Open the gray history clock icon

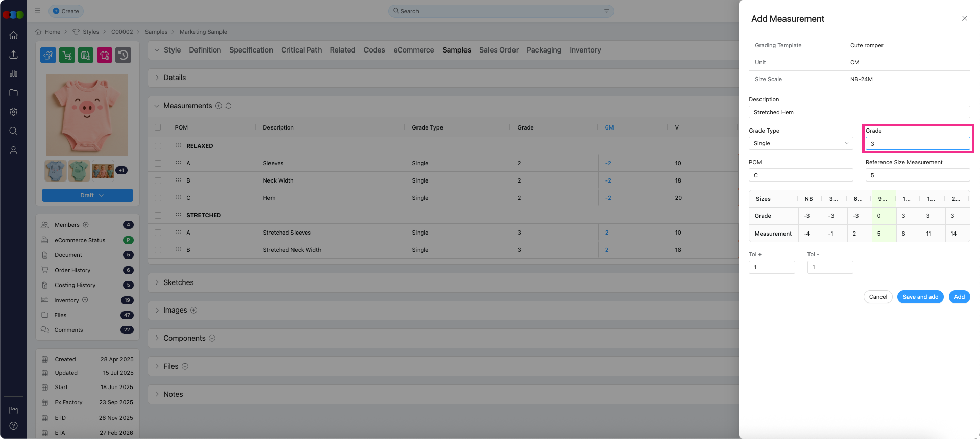tap(123, 55)
